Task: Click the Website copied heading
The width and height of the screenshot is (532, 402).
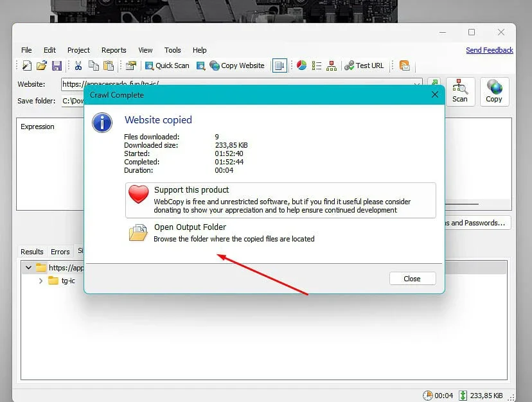Action: click(x=158, y=119)
